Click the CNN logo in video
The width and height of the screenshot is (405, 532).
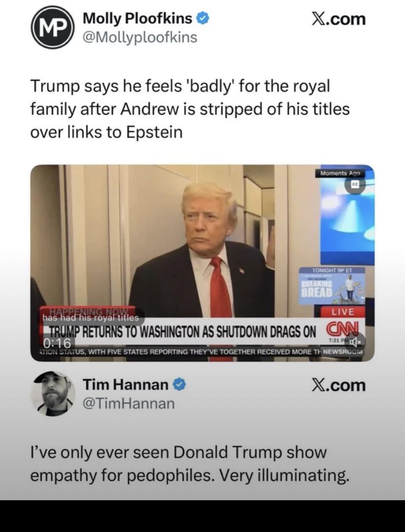(342, 330)
